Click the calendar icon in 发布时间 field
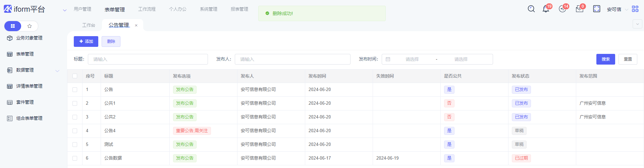Screen dimensions: 644x168 tap(388, 59)
